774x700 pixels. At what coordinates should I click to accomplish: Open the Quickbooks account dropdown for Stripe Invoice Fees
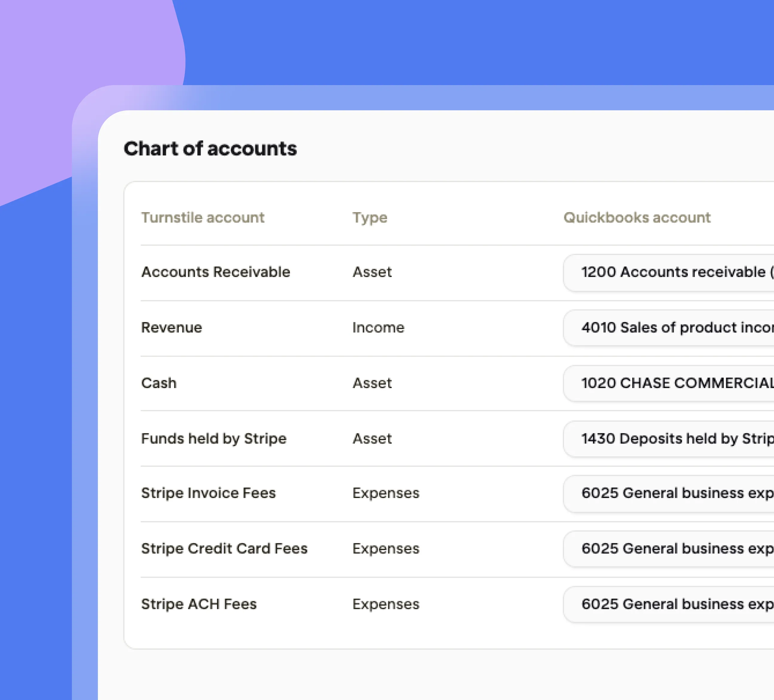click(672, 494)
